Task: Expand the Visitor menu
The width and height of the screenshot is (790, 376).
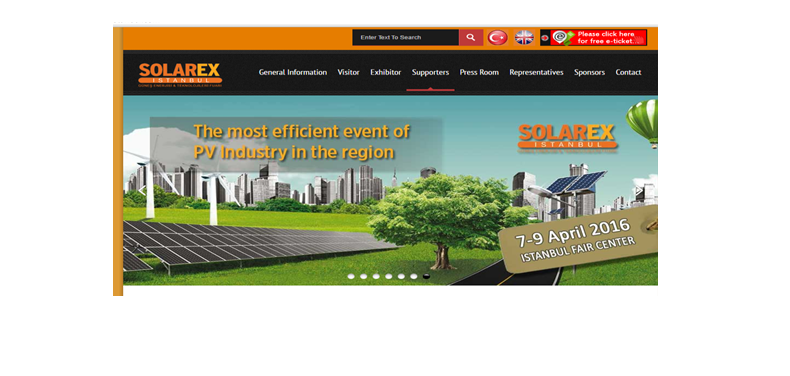Action: click(349, 72)
